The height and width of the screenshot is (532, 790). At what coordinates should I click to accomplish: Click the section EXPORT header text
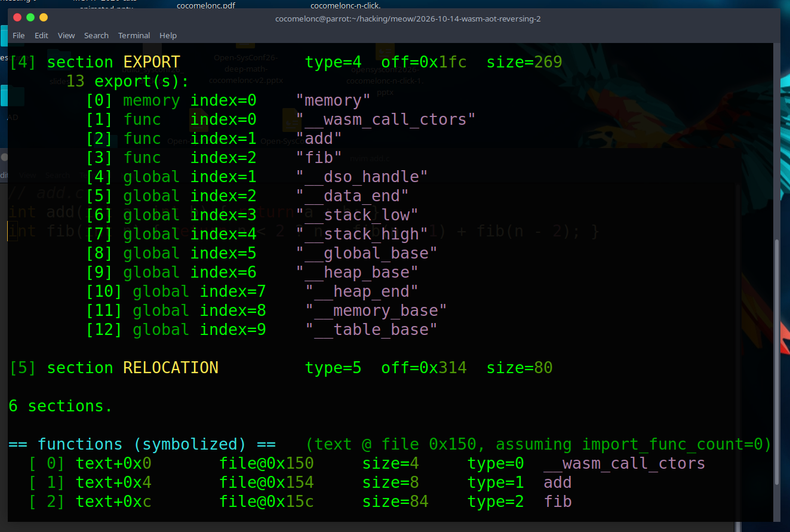[113, 62]
